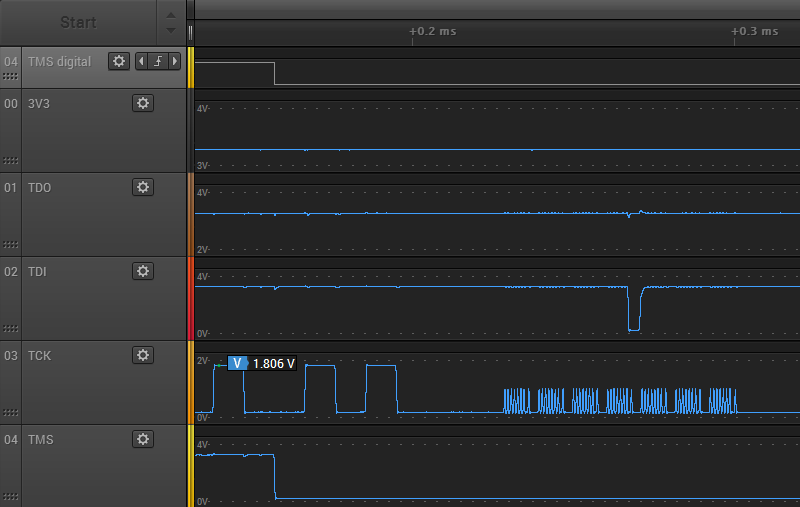Open TDO channel settings gear
800x507 pixels.
[143, 187]
